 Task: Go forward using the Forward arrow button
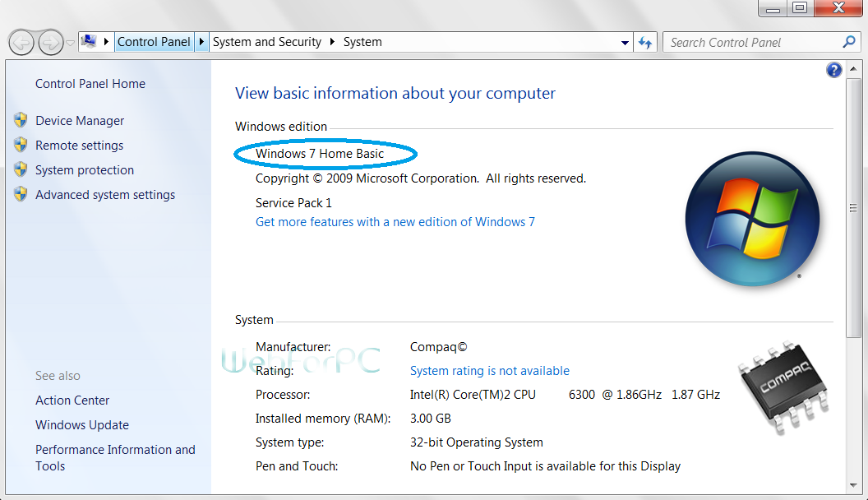pyautogui.click(x=51, y=42)
